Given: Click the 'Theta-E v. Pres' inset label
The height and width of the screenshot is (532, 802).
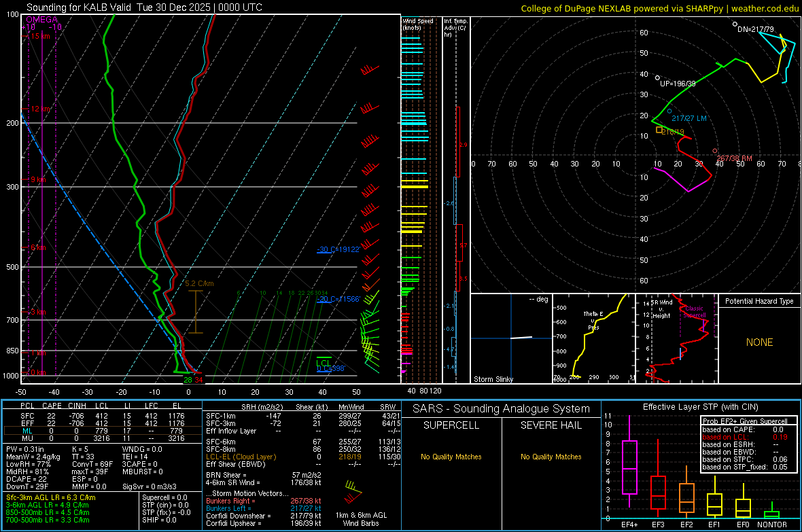Looking at the screenshot, I should [593, 321].
